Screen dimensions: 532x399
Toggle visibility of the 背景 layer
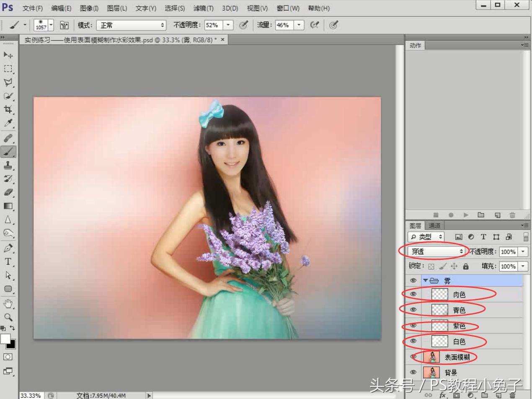413,372
